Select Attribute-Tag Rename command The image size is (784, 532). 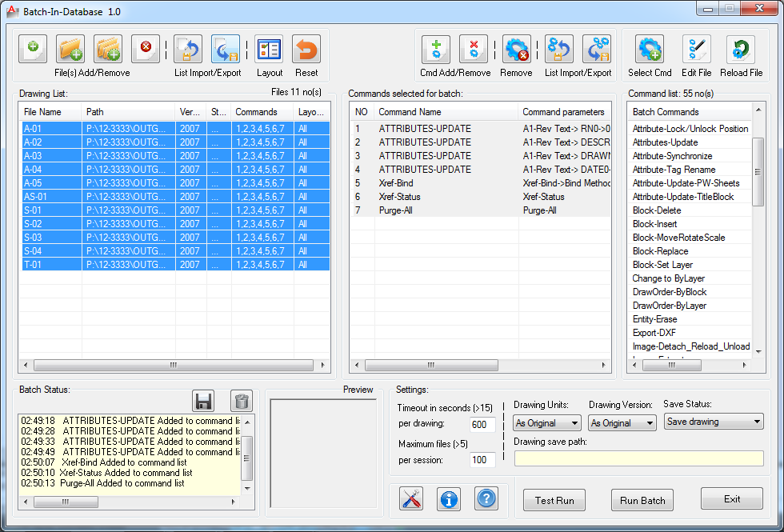click(690, 170)
